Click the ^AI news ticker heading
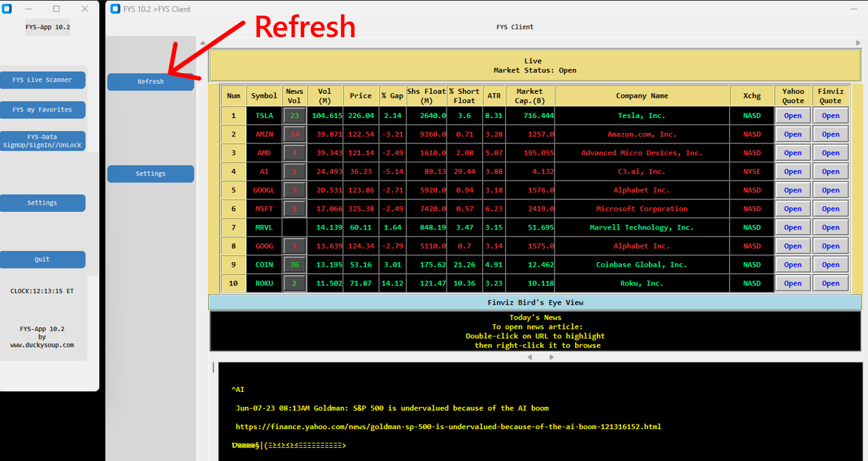The width and height of the screenshot is (868, 461). point(238,389)
